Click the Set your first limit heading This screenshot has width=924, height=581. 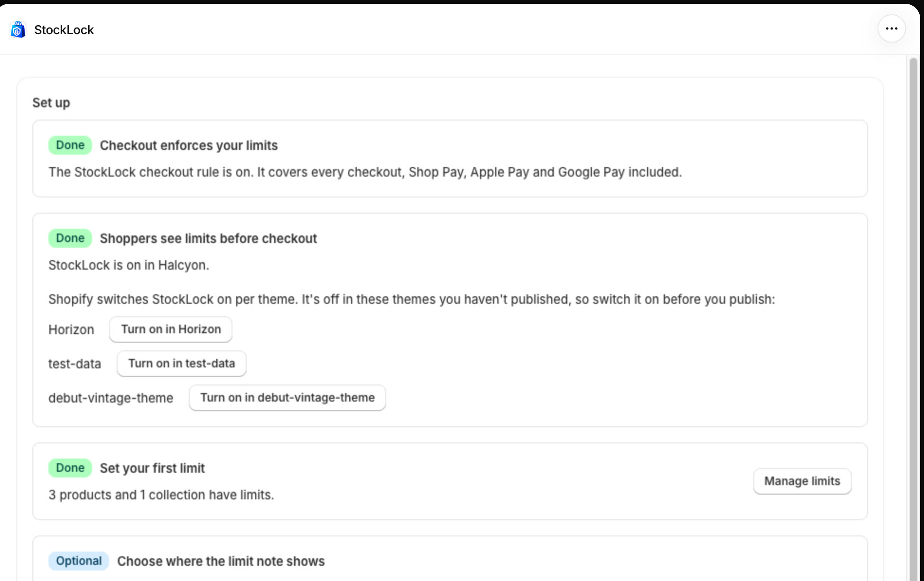152,468
